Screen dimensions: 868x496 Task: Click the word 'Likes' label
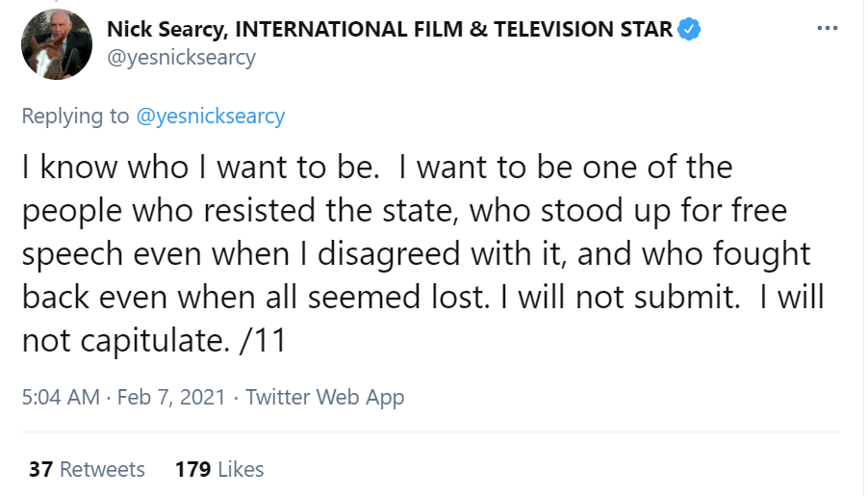[x=241, y=469]
